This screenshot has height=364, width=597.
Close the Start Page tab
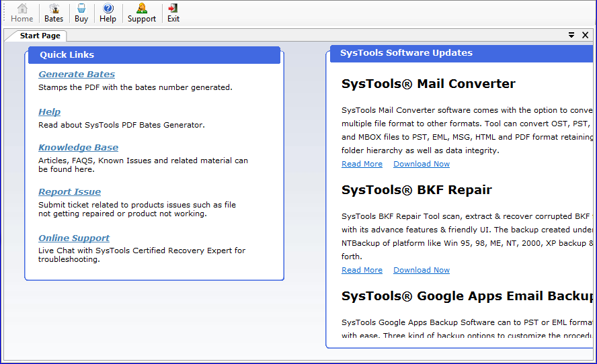(x=585, y=35)
